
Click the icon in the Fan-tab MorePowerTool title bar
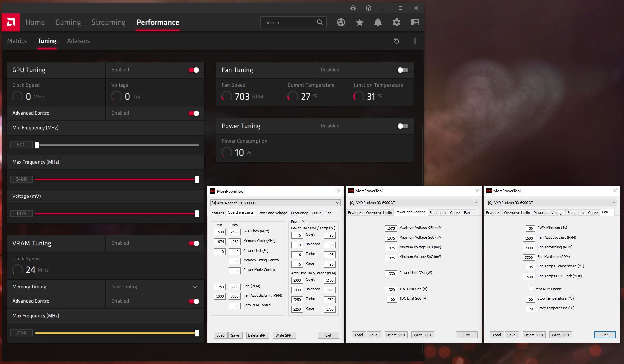[x=489, y=191]
